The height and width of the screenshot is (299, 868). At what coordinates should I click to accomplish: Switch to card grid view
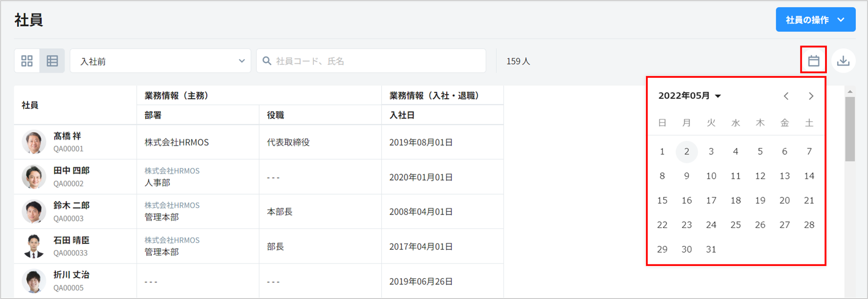pyautogui.click(x=27, y=61)
